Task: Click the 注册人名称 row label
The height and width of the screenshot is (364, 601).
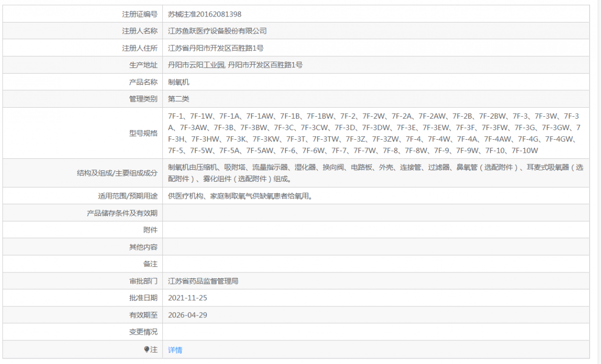Action: (140, 31)
